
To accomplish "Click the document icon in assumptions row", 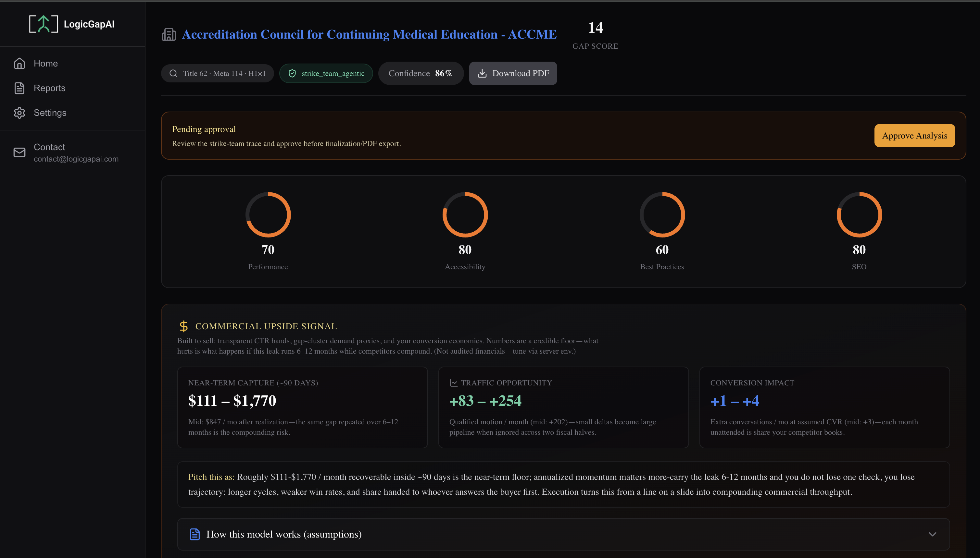I will [x=195, y=534].
